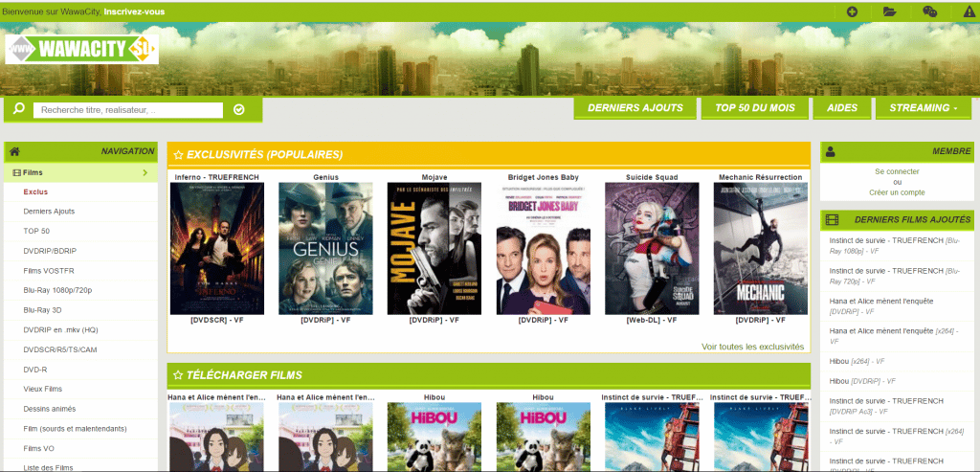This screenshot has height=472, width=980.
Task: Expand the Films navigation chevron
Action: tap(145, 172)
